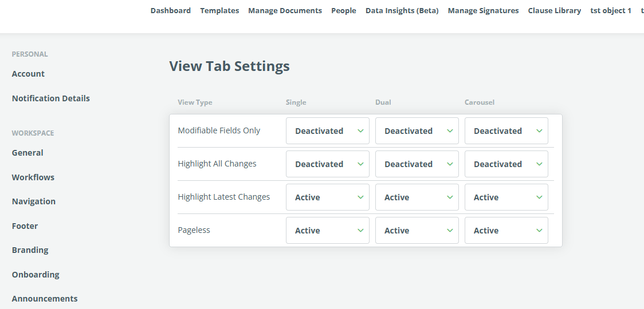Open Modifiable Fields Only Dual dropdown

pos(417,131)
